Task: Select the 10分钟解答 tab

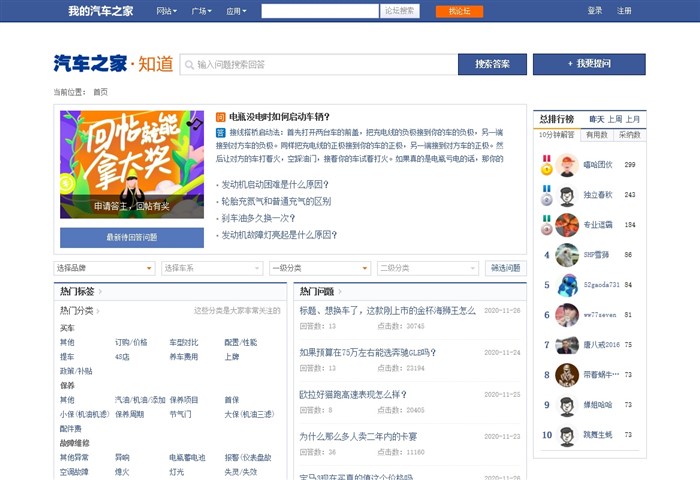Action: pos(557,135)
